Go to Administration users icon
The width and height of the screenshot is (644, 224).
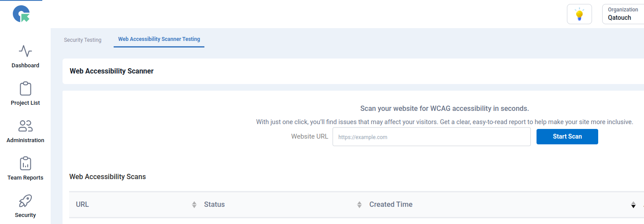click(25, 126)
